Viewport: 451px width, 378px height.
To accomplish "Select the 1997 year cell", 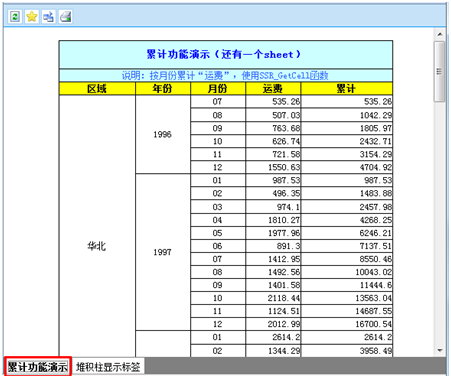I will [x=163, y=252].
